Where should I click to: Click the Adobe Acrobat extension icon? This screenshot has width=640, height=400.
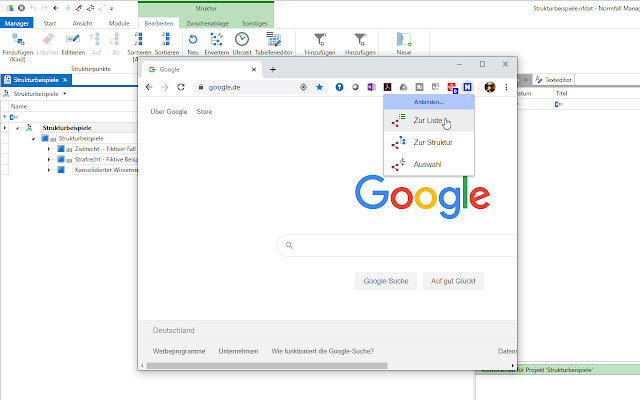point(387,87)
